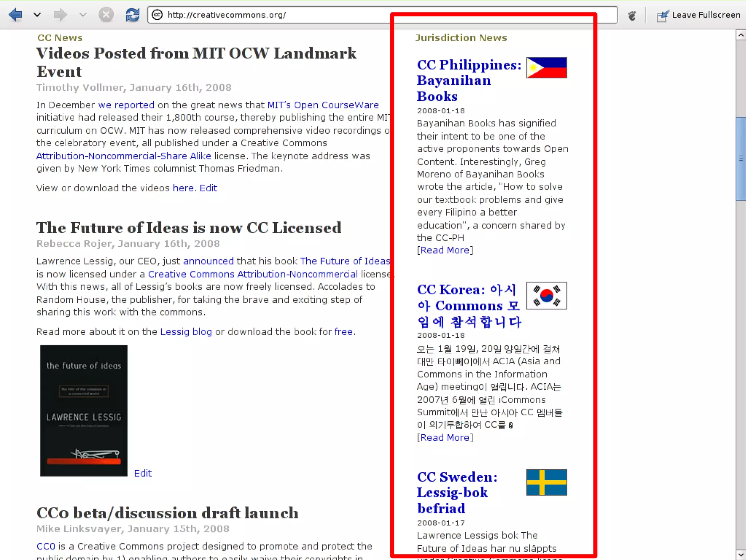Click Read More under CC Korea article
This screenshot has width=746, height=560.
pos(445,438)
